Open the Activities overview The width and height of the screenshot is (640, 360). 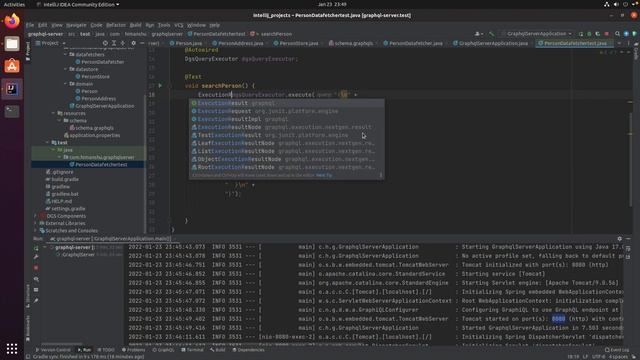click(x=14, y=4)
